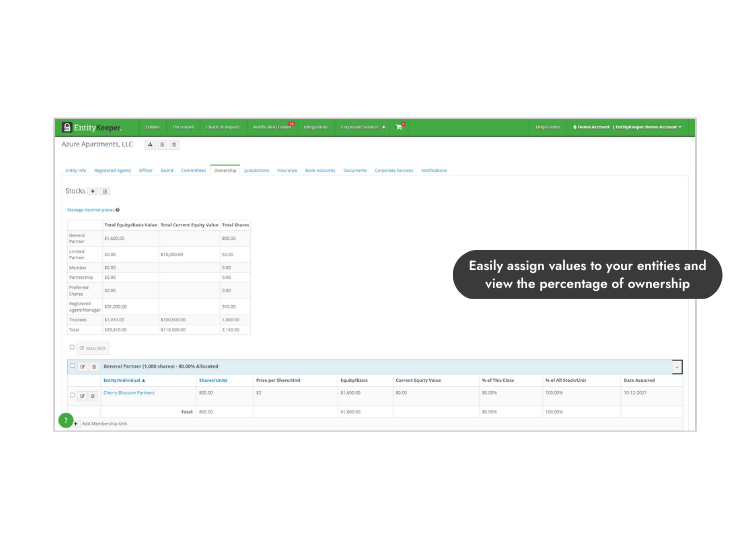Viewport: 750px width, 550px height.
Task: Open the Help Center
Action: click(548, 127)
